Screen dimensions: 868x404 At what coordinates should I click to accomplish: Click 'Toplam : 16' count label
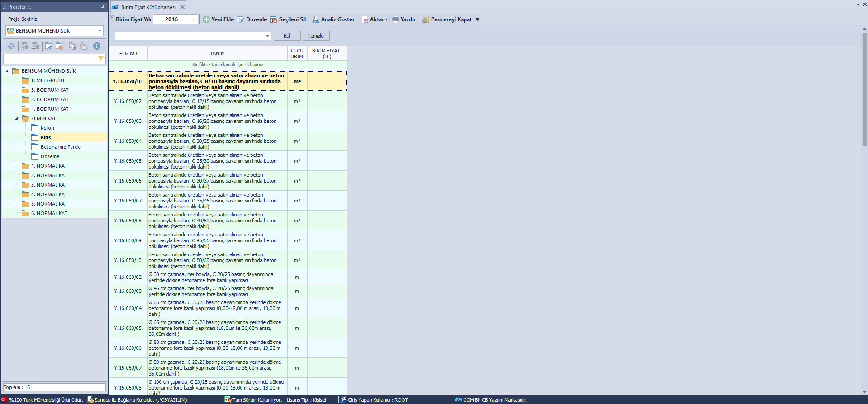pyautogui.click(x=54, y=387)
